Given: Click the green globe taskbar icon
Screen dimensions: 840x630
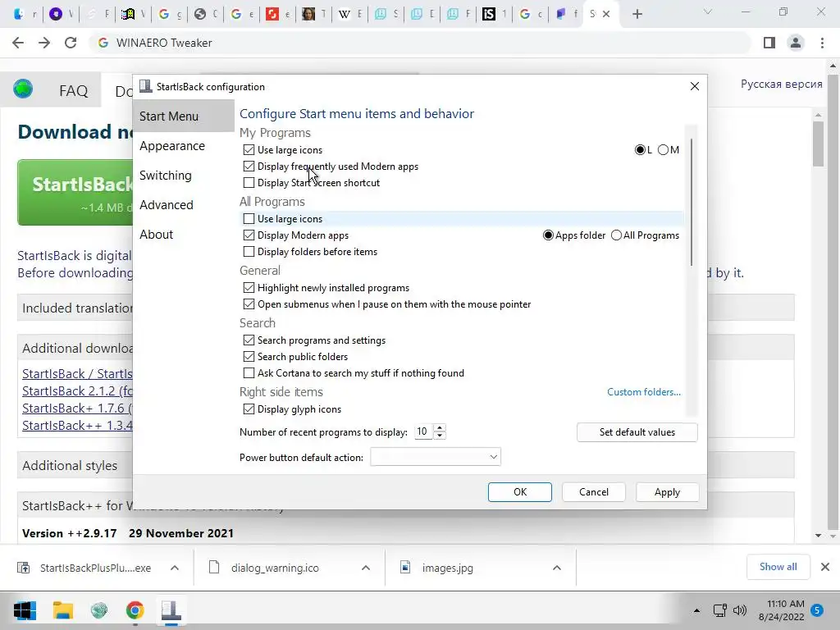Looking at the screenshot, I should pos(99,610).
